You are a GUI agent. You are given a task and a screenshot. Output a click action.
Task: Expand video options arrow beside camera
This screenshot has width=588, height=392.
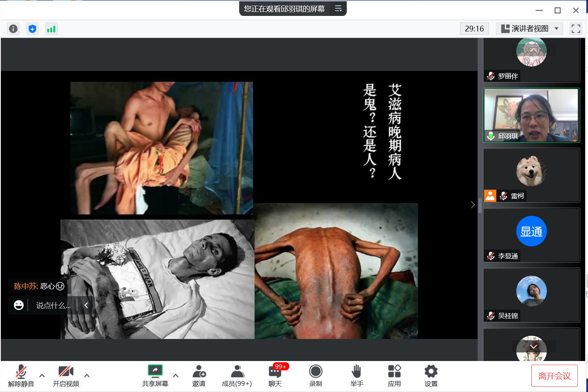(87, 376)
